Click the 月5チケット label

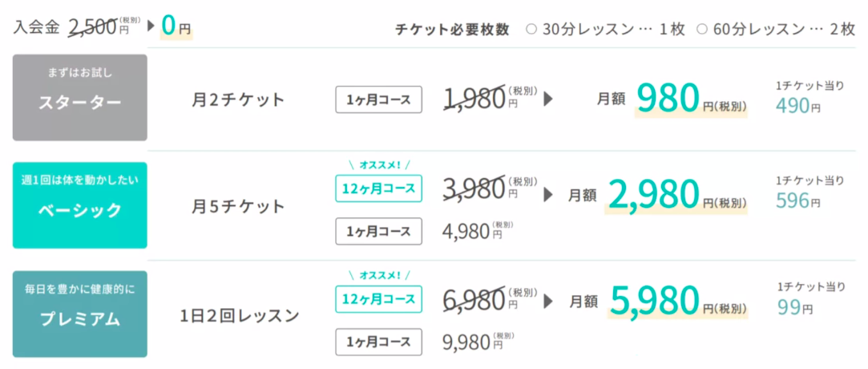coord(238,207)
